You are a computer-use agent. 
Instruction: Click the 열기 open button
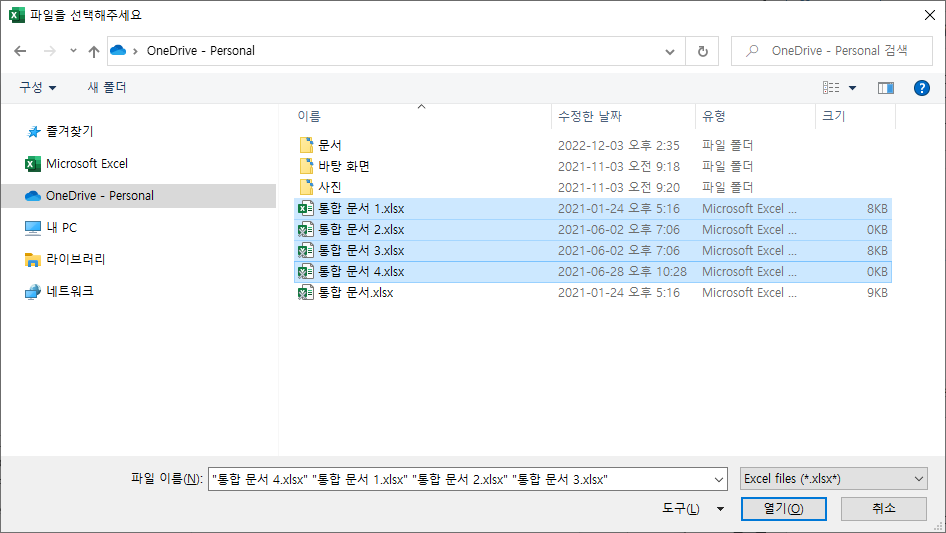[x=784, y=509]
